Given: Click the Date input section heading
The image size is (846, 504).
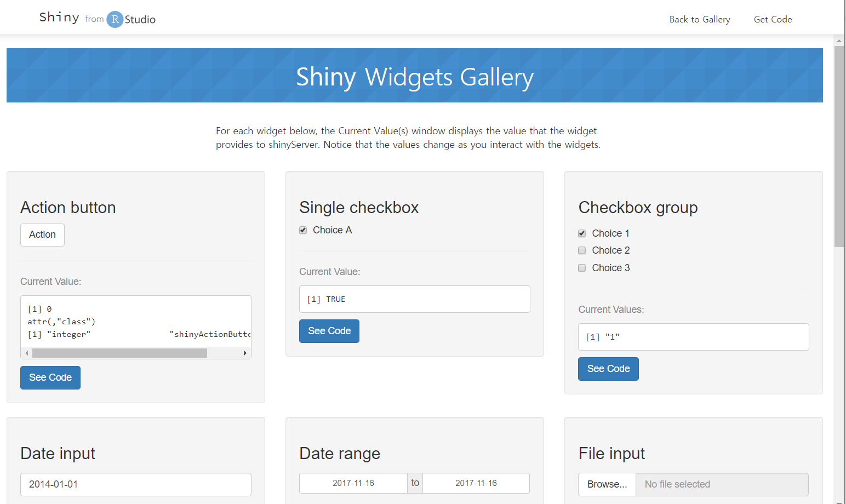Looking at the screenshot, I should coord(58,454).
